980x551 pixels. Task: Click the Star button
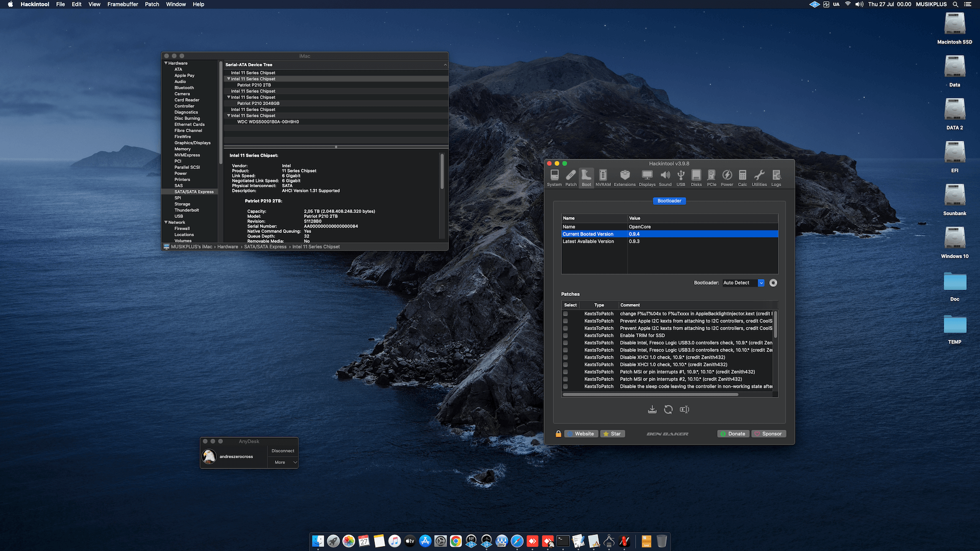pyautogui.click(x=612, y=434)
